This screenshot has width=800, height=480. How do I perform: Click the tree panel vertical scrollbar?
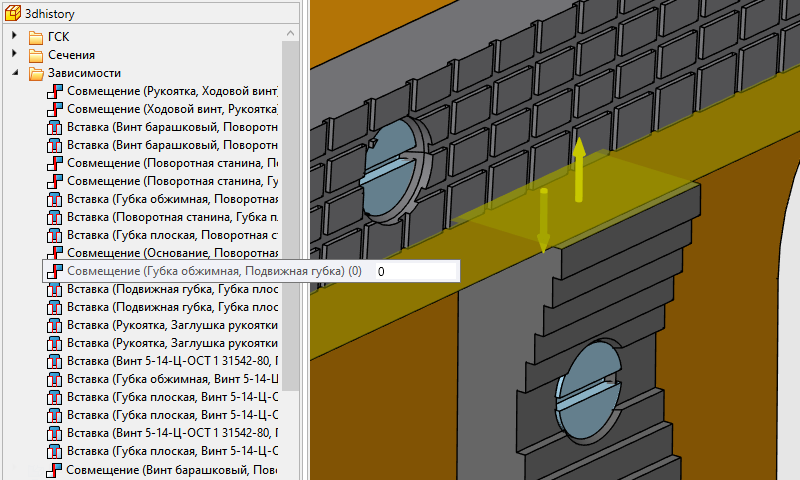291,200
